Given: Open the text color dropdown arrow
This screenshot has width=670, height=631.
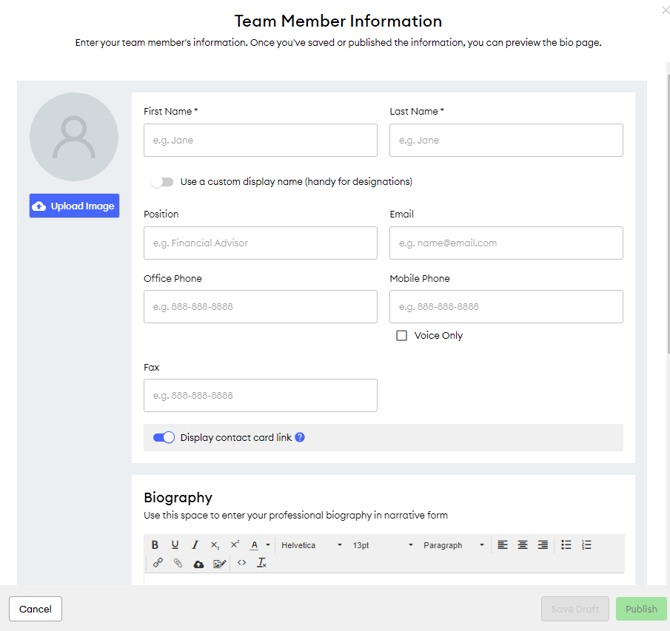Looking at the screenshot, I should pyautogui.click(x=268, y=545).
